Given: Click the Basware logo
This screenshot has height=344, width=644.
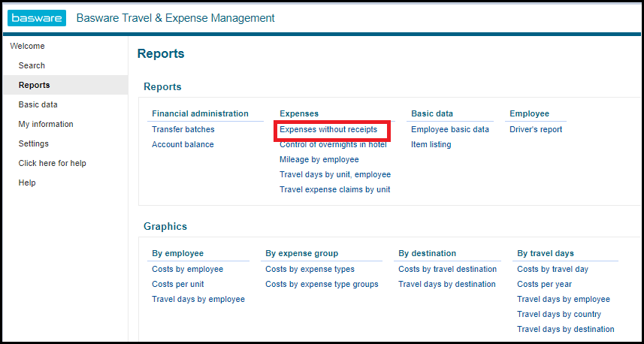Looking at the screenshot, I should (38, 18).
